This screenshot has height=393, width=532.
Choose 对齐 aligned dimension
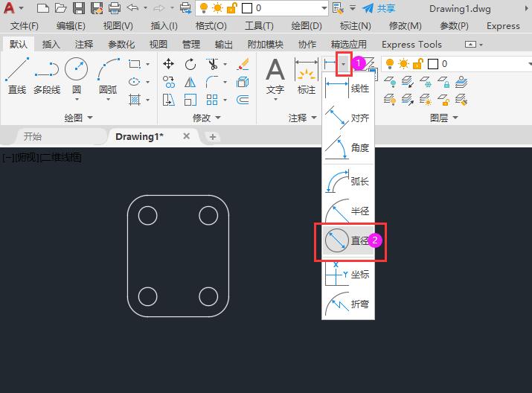pos(348,118)
